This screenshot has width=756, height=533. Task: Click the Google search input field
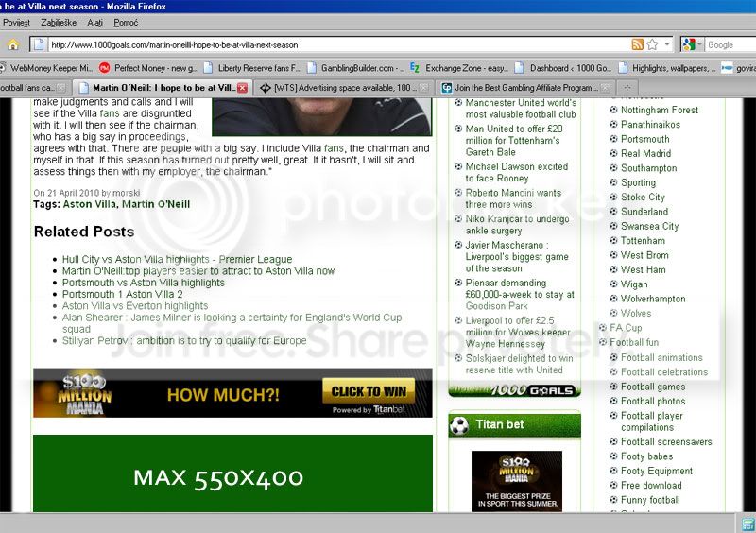tap(730, 44)
